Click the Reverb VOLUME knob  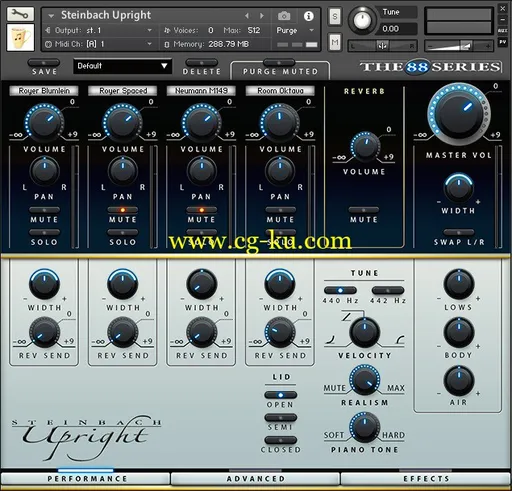(365, 147)
